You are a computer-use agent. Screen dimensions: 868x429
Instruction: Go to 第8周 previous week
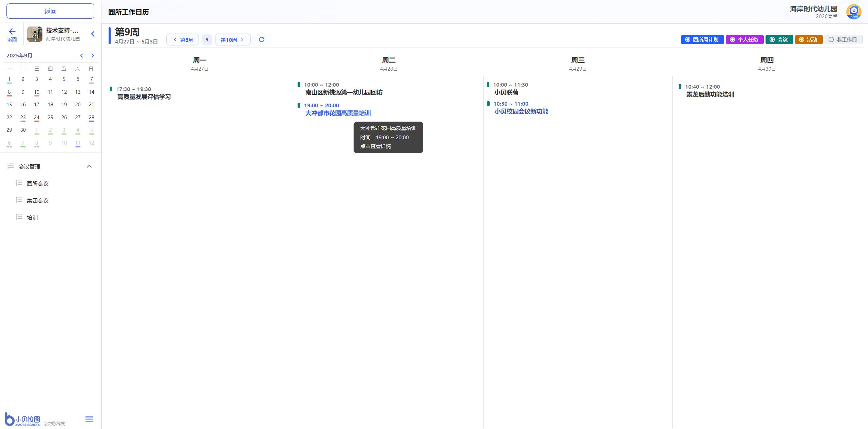tap(183, 40)
